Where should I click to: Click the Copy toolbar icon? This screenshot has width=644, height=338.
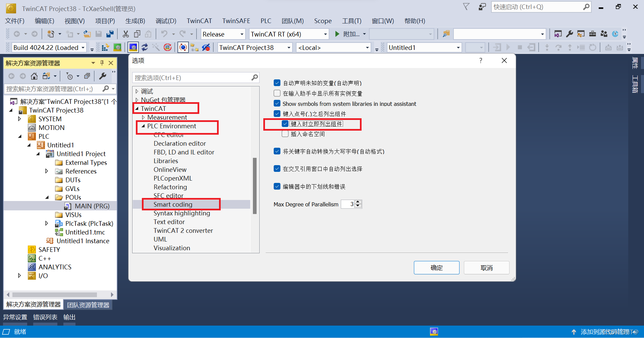click(x=137, y=34)
